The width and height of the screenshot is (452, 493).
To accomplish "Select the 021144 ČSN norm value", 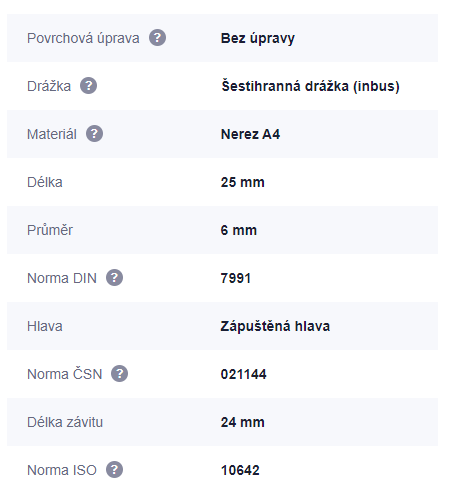I will pyautogui.click(x=243, y=374).
